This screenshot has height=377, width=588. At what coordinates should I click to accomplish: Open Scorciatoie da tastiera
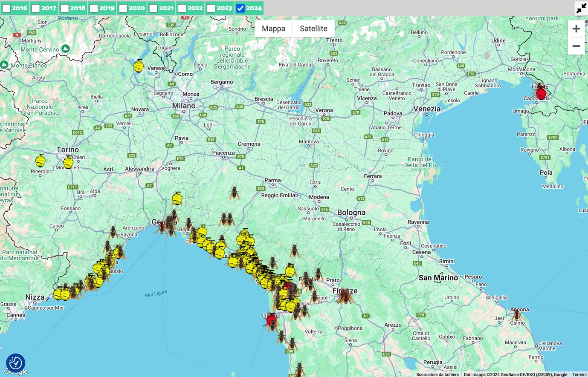(x=437, y=374)
